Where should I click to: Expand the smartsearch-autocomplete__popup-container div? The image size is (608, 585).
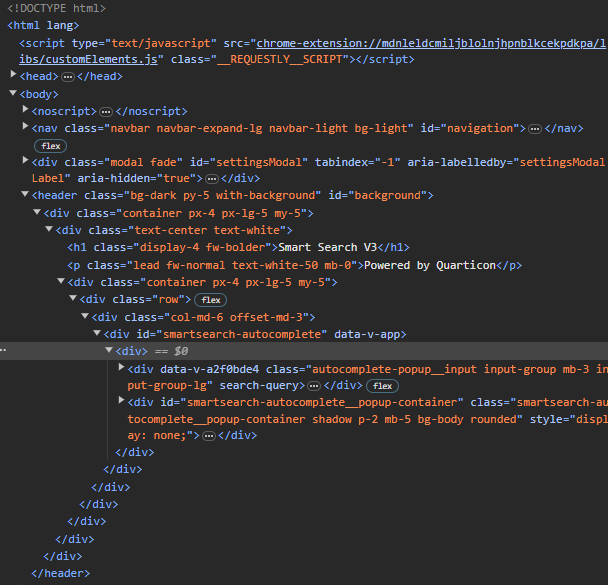[121, 400]
